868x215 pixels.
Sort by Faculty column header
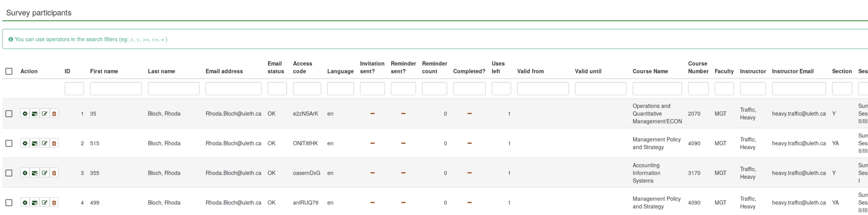pyautogui.click(x=724, y=71)
